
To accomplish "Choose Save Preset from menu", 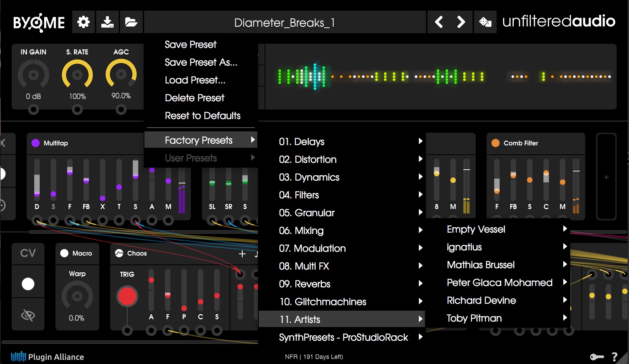I will point(201,44).
